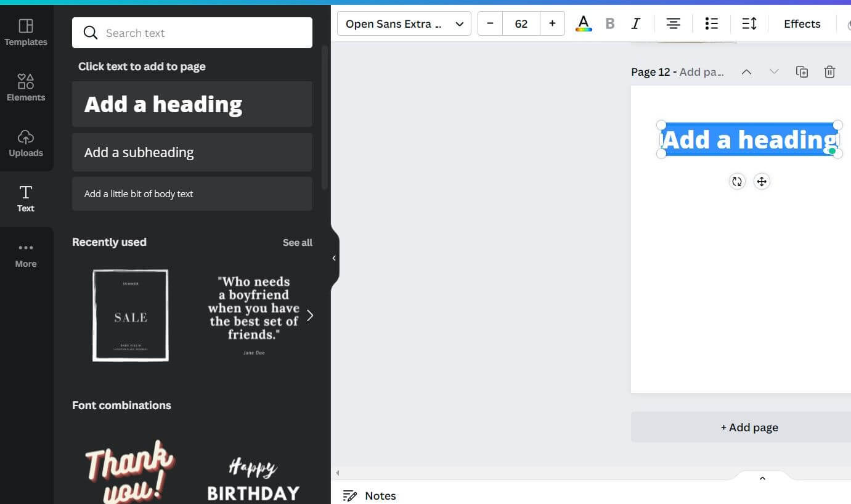Change text alignment

pos(673,23)
